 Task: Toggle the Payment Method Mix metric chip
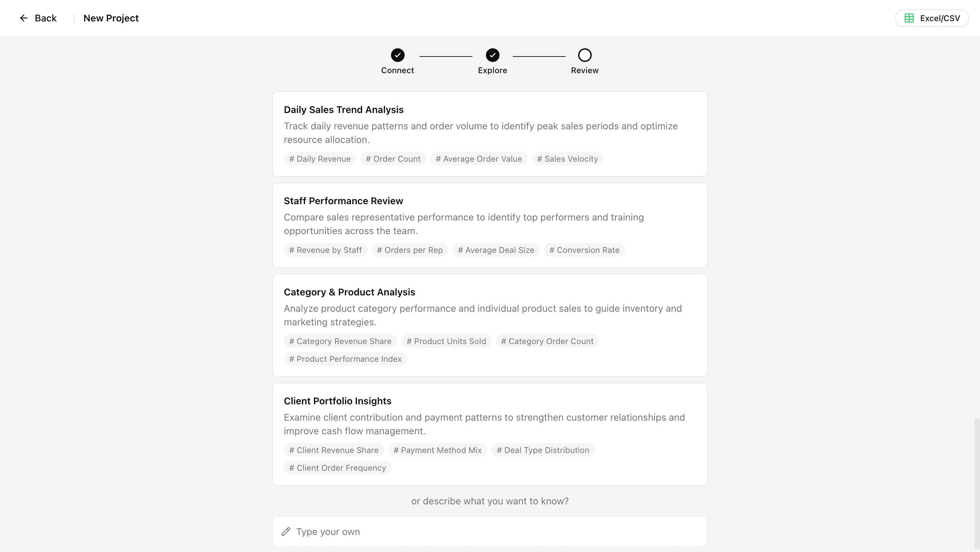click(437, 450)
